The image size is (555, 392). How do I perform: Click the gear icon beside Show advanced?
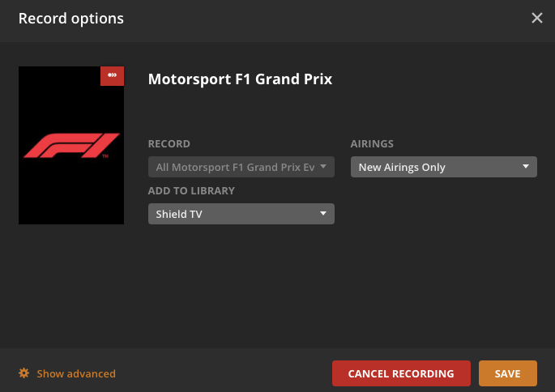(x=23, y=373)
